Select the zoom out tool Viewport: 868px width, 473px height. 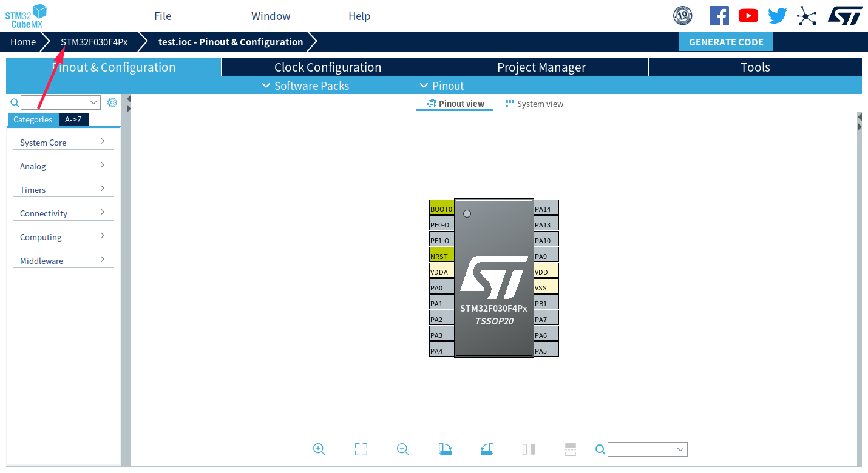pos(402,449)
